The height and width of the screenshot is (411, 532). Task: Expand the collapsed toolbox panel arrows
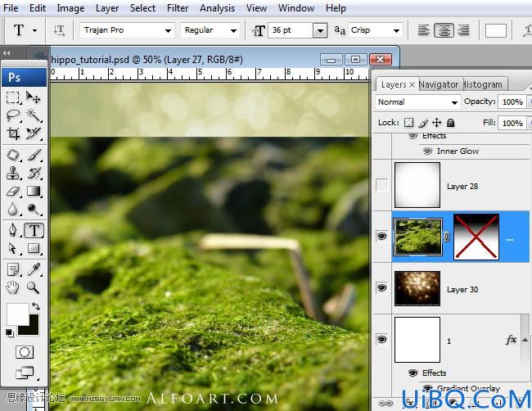tap(6, 53)
